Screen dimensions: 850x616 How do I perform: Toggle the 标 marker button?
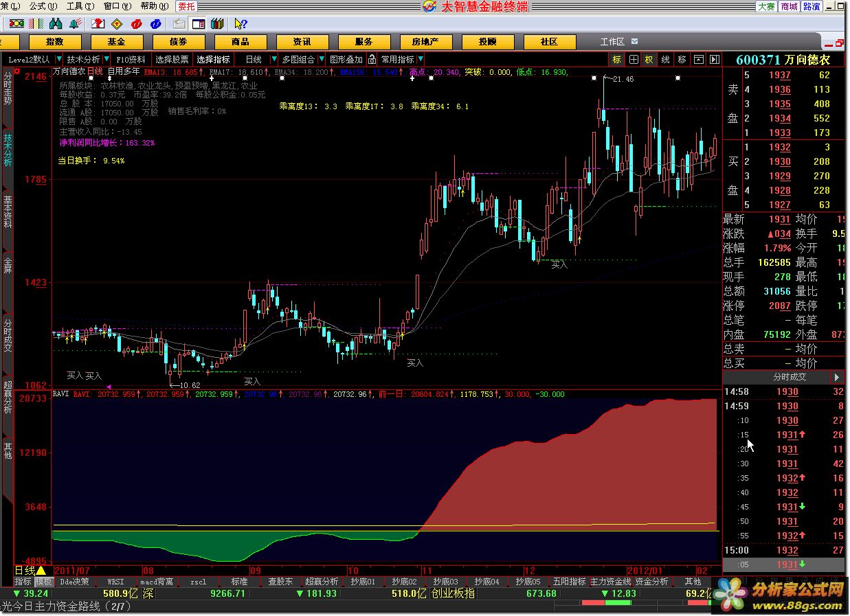tap(617, 60)
